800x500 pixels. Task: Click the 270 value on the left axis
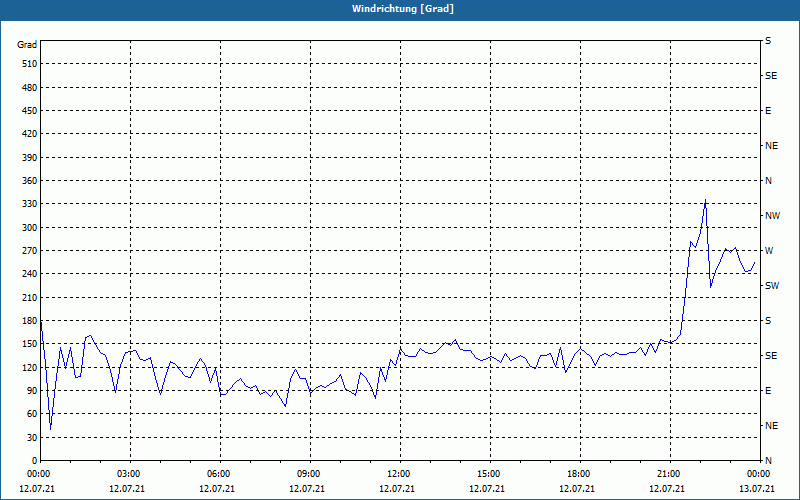point(29,251)
